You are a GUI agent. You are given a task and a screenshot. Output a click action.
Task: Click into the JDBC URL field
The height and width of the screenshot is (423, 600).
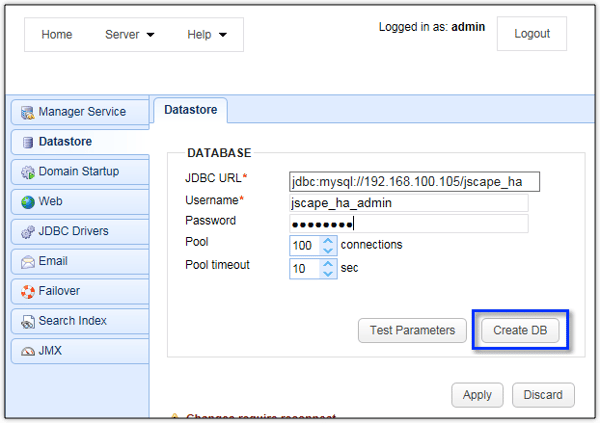click(x=414, y=181)
